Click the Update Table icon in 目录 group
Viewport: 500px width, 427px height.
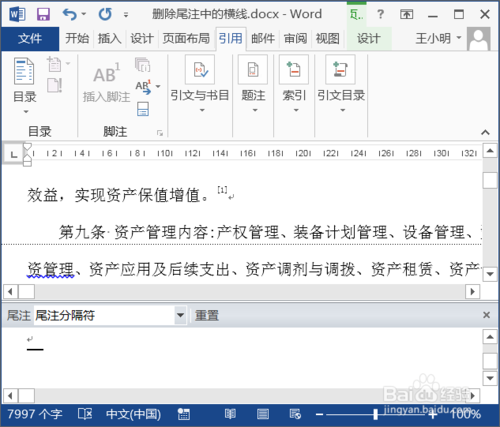[55, 85]
